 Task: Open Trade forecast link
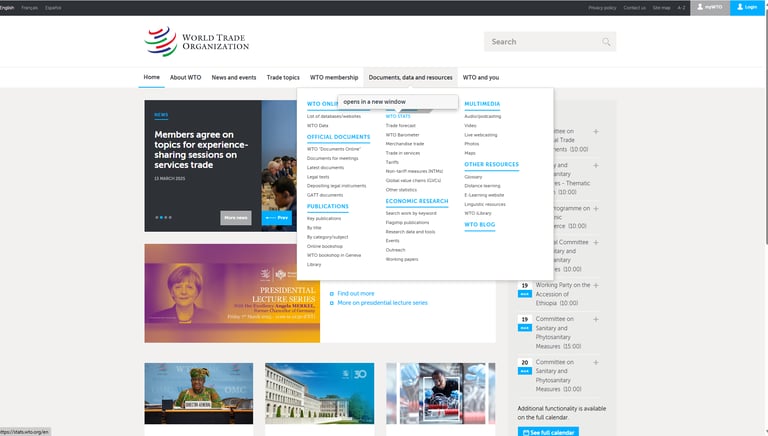pos(400,126)
